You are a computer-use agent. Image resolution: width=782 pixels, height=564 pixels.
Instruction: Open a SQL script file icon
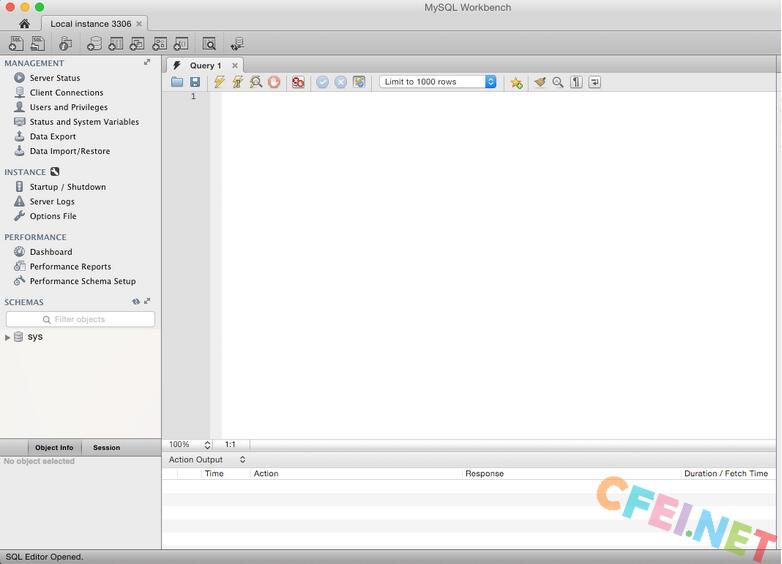click(38, 44)
